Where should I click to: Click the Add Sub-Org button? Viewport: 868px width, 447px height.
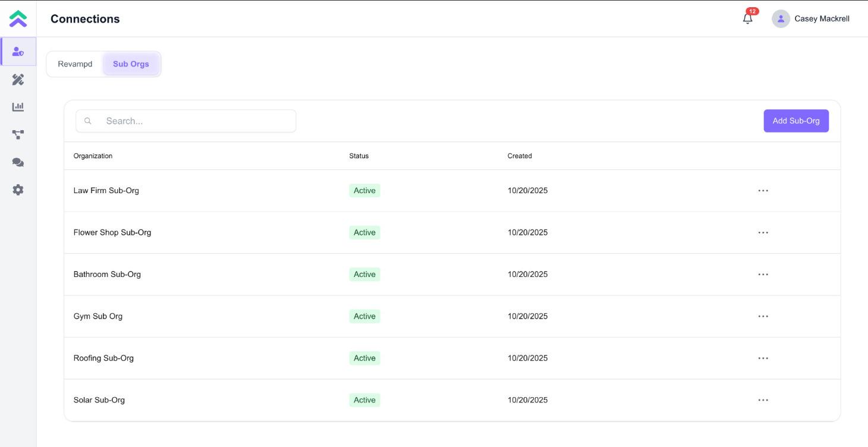point(795,121)
